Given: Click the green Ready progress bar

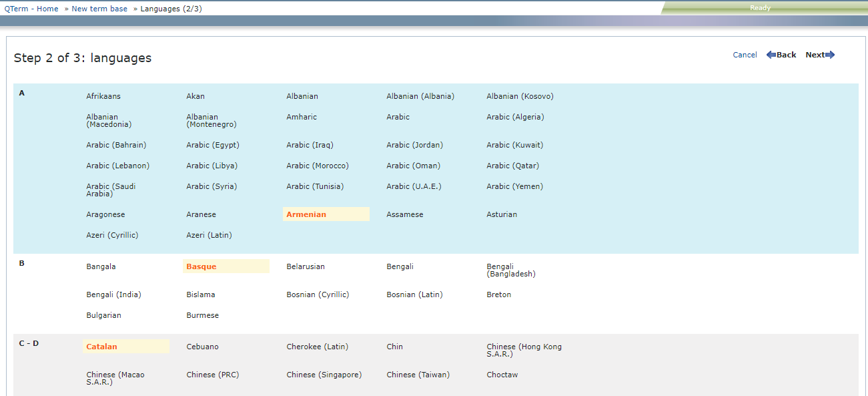Looking at the screenshot, I should click(x=760, y=7).
